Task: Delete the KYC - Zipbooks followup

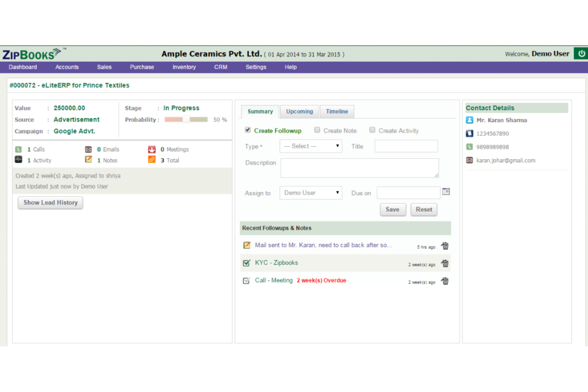Action: click(x=445, y=263)
